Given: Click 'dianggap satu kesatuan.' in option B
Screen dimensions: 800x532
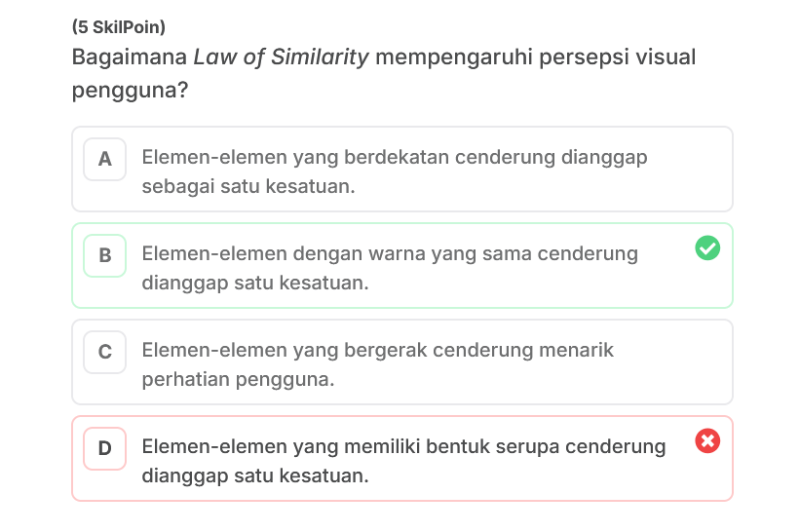Looking at the screenshot, I should tap(255, 283).
